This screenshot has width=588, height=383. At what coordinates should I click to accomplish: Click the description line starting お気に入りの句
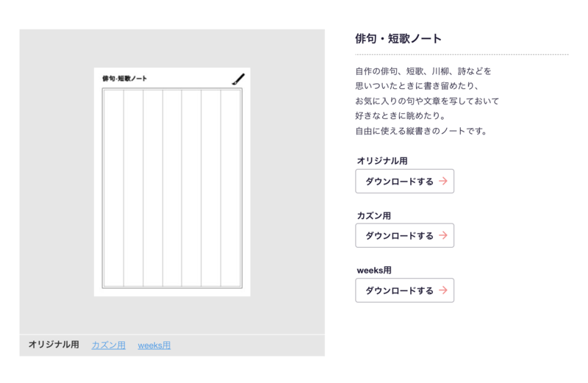[427, 101]
